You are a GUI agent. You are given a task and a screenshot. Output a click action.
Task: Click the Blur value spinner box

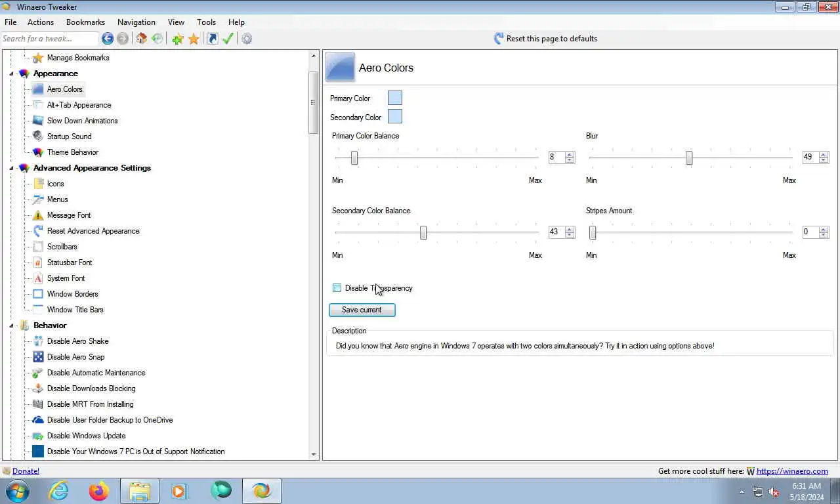pyautogui.click(x=816, y=157)
